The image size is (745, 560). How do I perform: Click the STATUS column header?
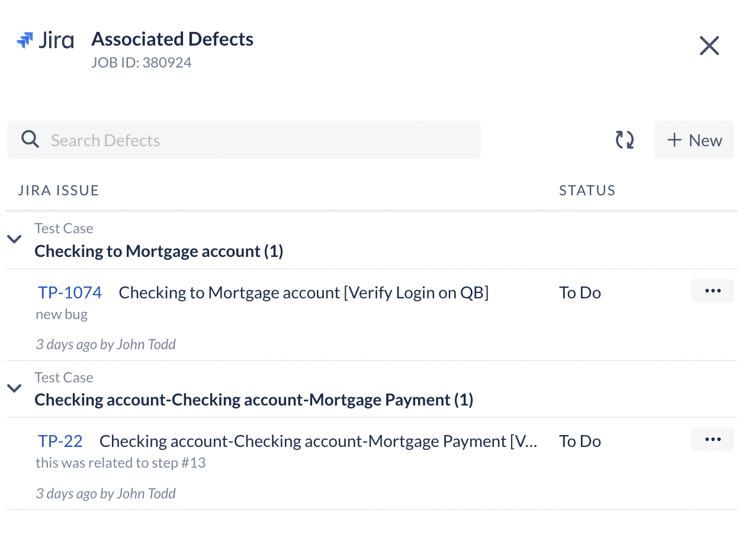[587, 190]
